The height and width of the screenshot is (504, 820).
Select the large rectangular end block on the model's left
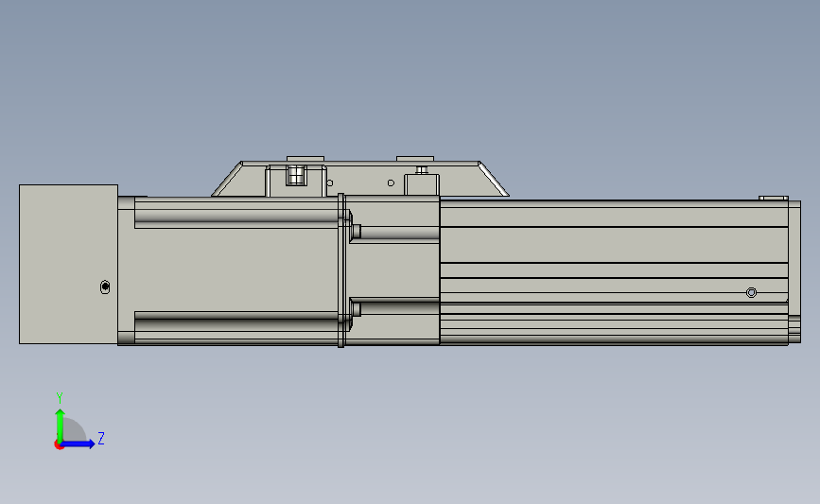point(68,264)
